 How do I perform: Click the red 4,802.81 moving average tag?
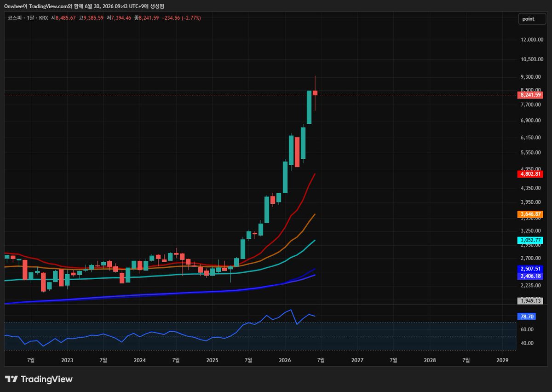click(530, 174)
